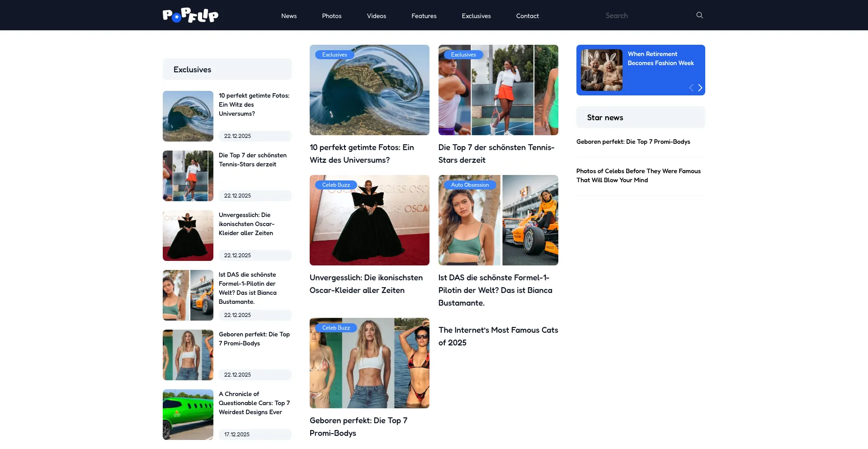Navigate to Features section

(424, 16)
